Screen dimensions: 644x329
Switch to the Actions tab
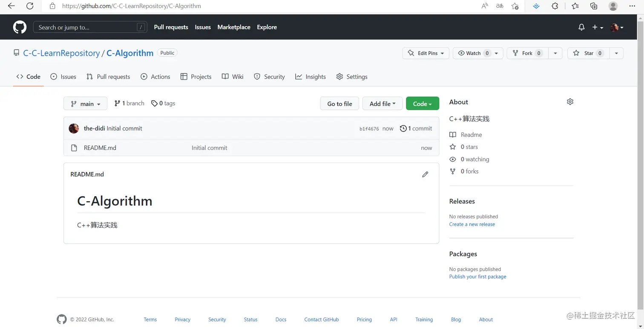[155, 77]
